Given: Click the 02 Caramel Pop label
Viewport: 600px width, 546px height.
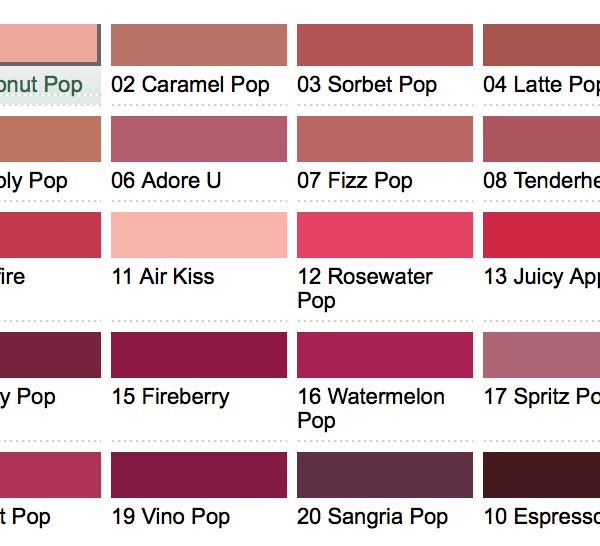Looking at the screenshot, I should tap(191, 85).
